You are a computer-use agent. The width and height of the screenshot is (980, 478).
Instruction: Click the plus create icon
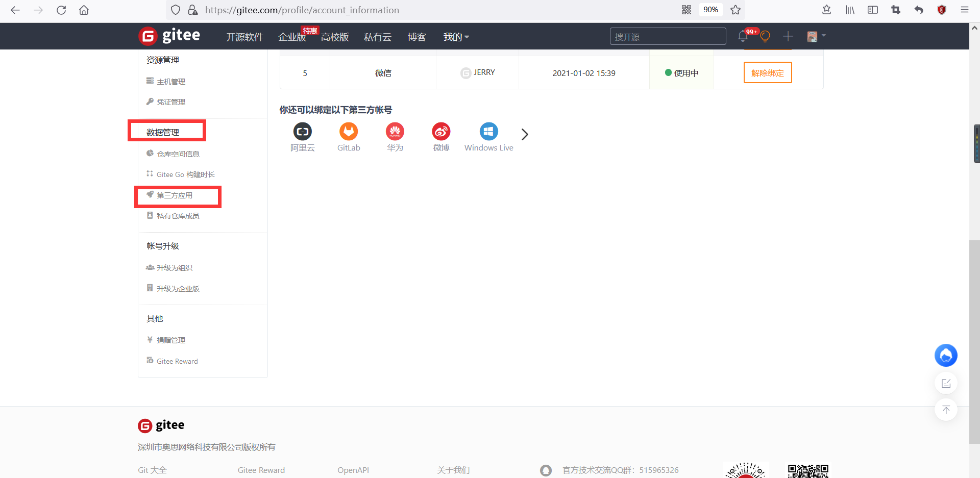[788, 36]
